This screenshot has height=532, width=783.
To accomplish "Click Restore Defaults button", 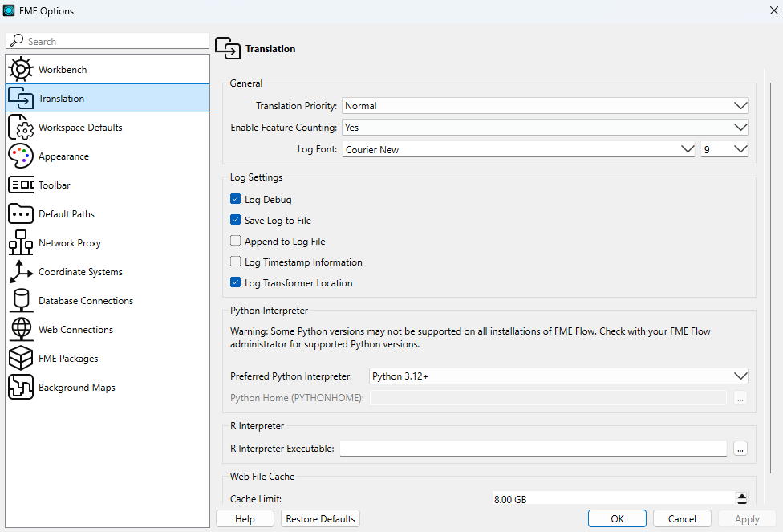I will coord(320,519).
